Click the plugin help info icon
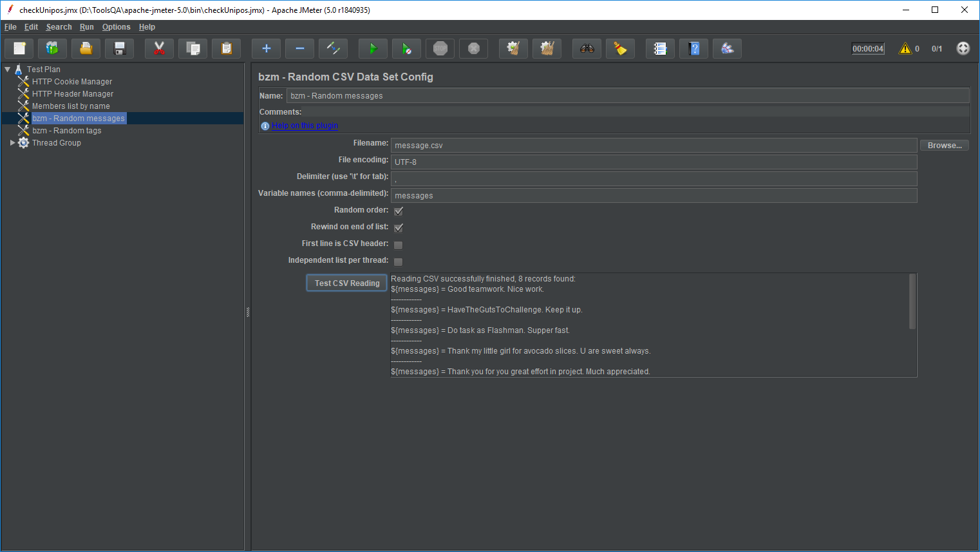The width and height of the screenshot is (980, 552). pos(265,126)
